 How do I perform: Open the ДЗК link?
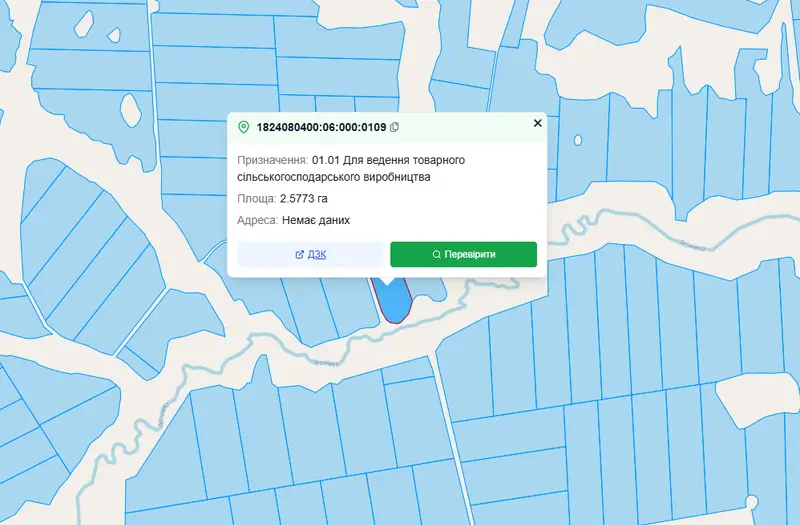click(x=311, y=254)
